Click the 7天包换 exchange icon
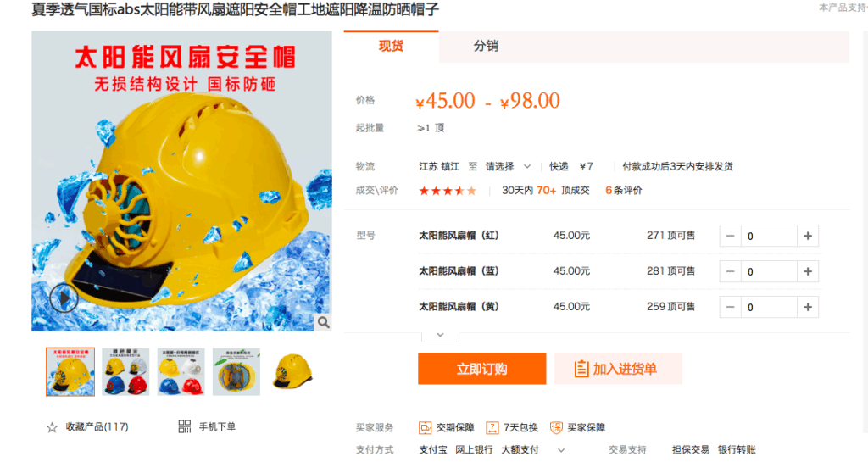The image size is (868, 462). (x=492, y=427)
